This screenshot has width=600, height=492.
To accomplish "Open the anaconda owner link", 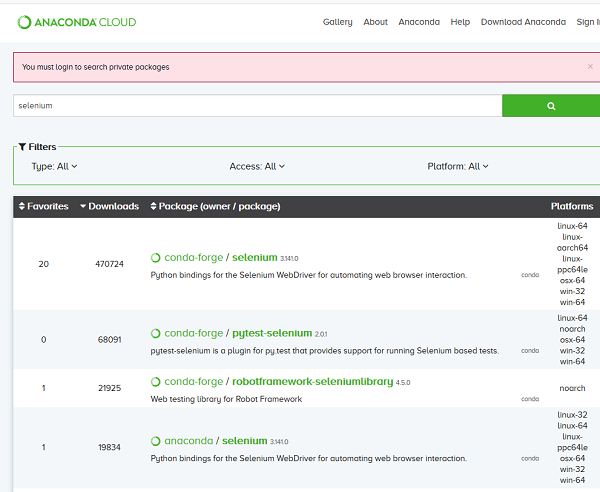I will [189, 441].
